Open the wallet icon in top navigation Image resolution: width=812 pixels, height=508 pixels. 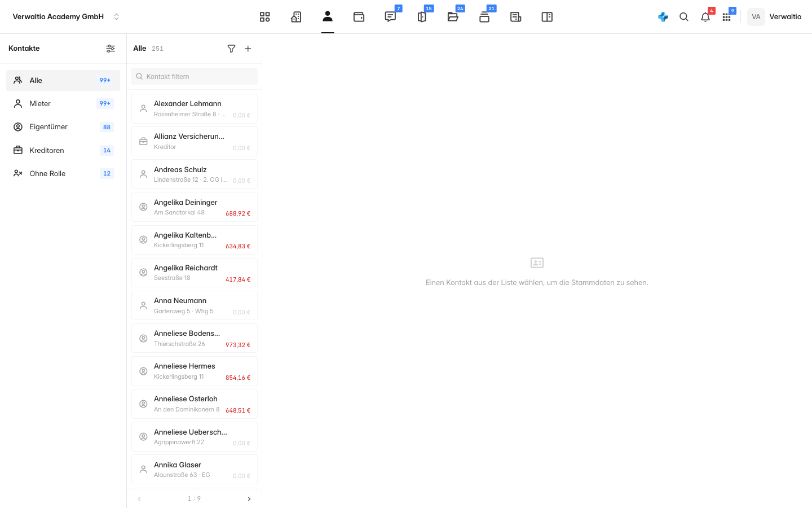click(359, 17)
